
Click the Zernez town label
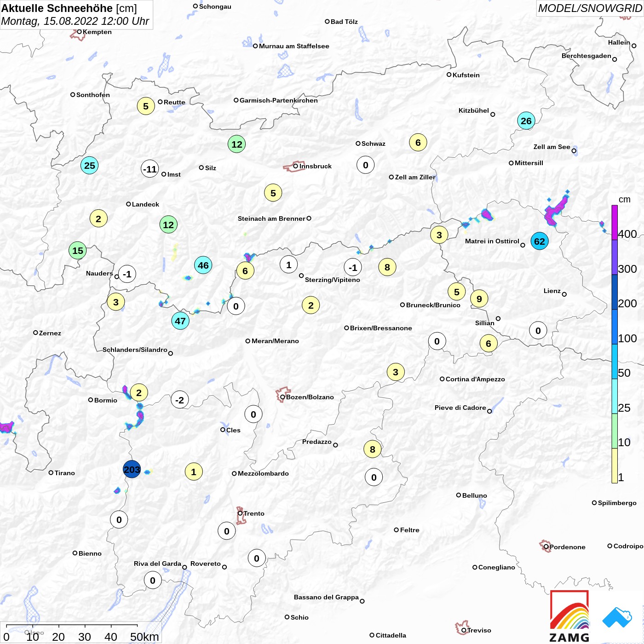coord(50,333)
